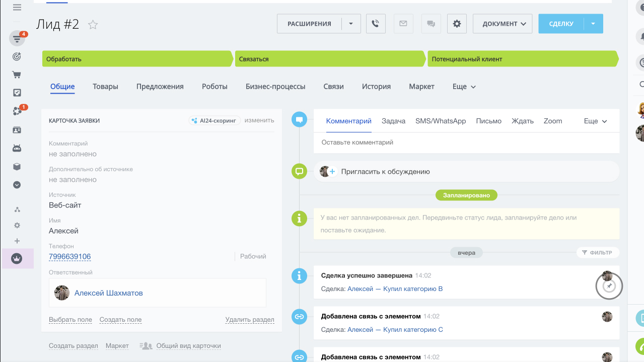This screenshot has height=362, width=644.
Task: Click the chat bubbles icon in header
Action: click(x=431, y=24)
